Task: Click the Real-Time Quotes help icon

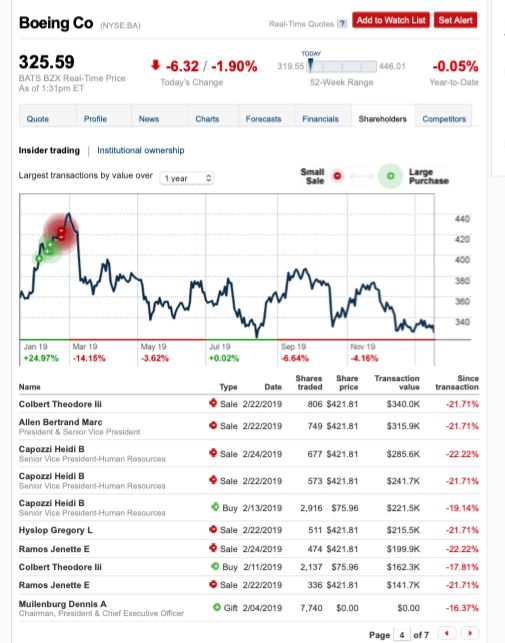Action: 342,24
